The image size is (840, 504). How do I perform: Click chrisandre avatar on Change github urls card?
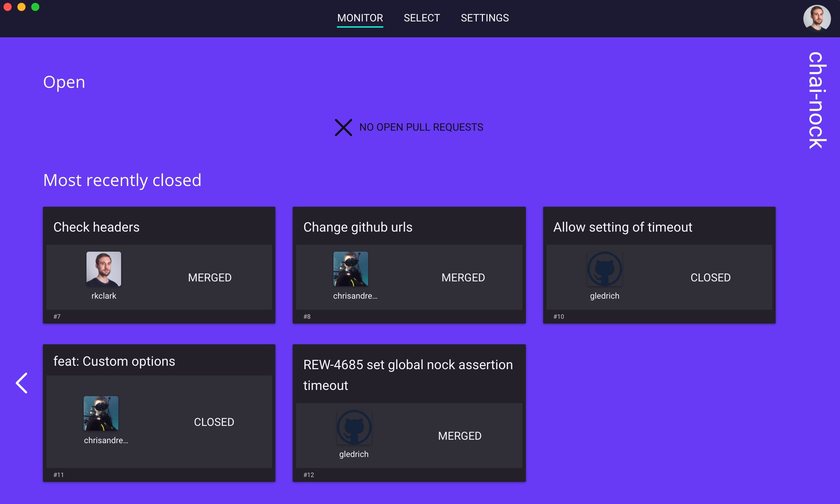[x=350, y=269]
